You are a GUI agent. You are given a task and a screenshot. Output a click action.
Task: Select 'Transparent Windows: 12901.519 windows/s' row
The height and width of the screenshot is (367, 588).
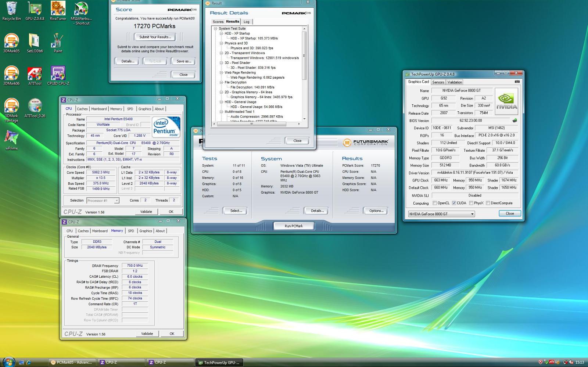265,58
